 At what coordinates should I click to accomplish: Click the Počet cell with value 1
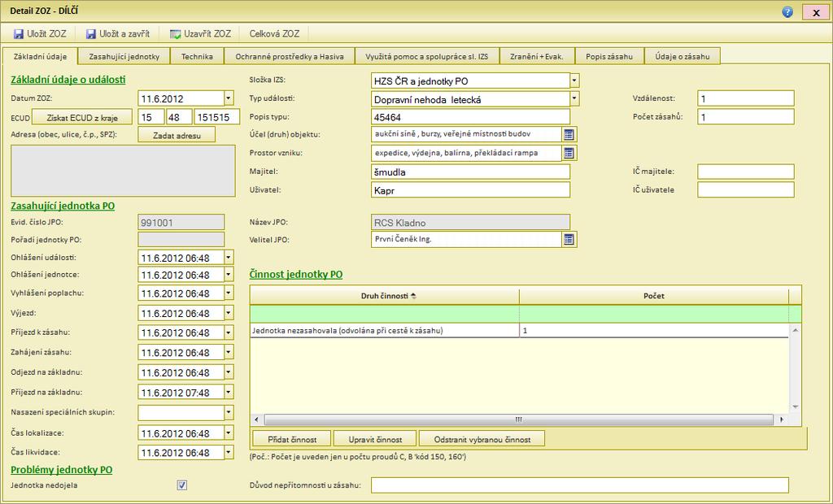pos(654,330)
